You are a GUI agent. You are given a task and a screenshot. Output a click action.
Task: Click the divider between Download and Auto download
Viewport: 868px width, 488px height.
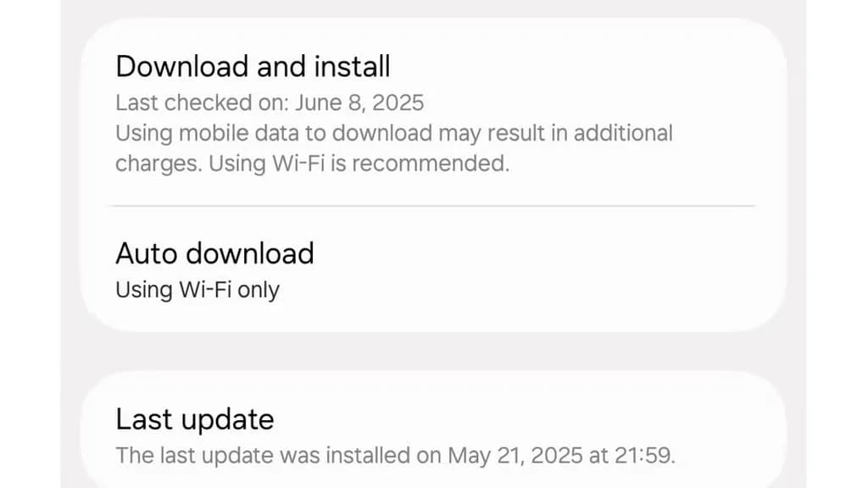[431, 206]
